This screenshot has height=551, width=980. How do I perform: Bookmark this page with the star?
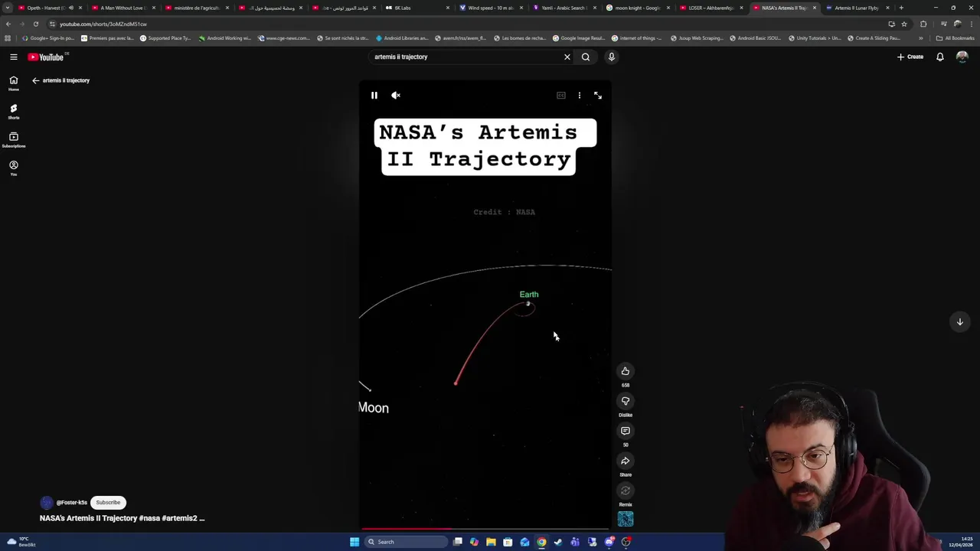(x=904, y=24)
